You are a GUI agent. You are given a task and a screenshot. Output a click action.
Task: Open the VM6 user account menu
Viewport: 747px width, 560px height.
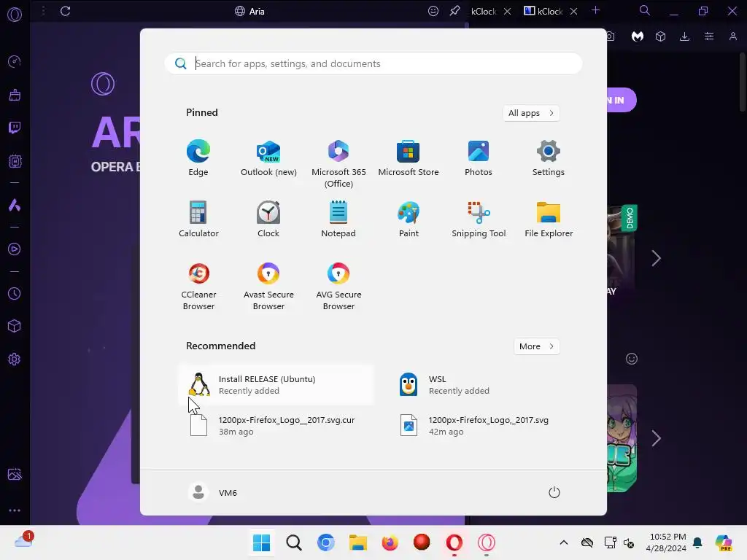212,492
